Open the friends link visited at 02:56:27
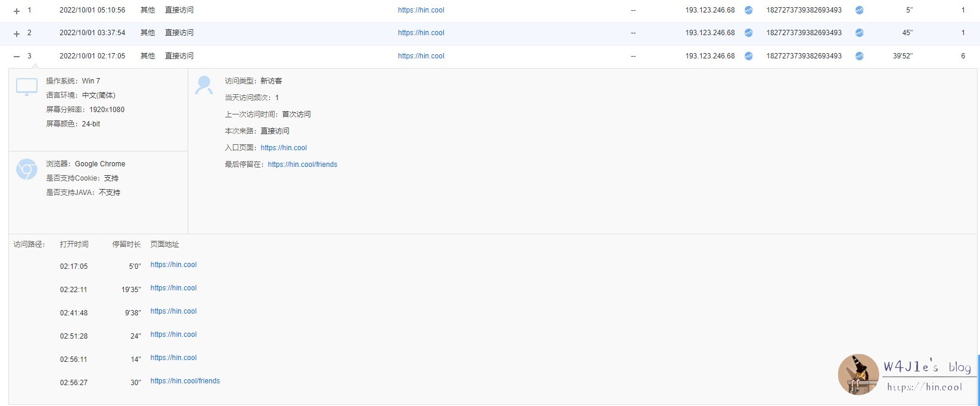The height and width of the screenshot is (406, 980). (x=185, y=381)
